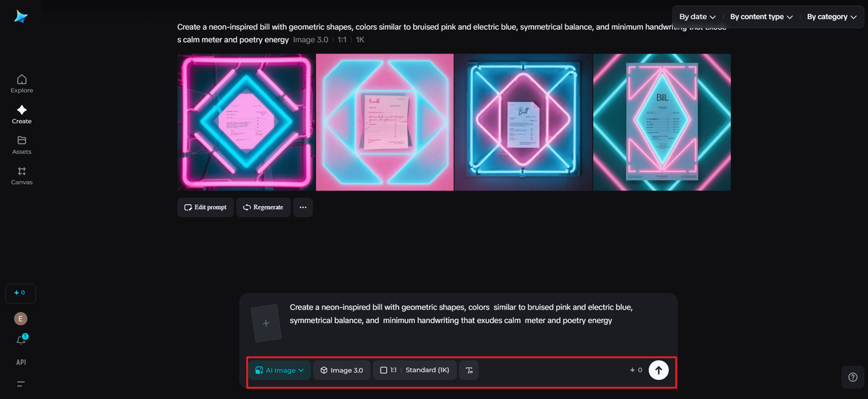
Task: Open the By category filter dropdown
Action: [x=831, y=17]
